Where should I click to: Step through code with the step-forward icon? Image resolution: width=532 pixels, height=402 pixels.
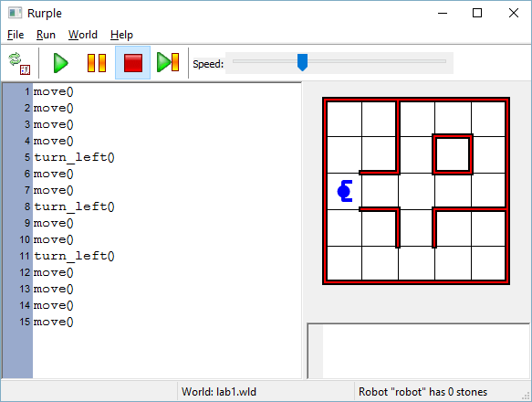[x=168, y=62]
